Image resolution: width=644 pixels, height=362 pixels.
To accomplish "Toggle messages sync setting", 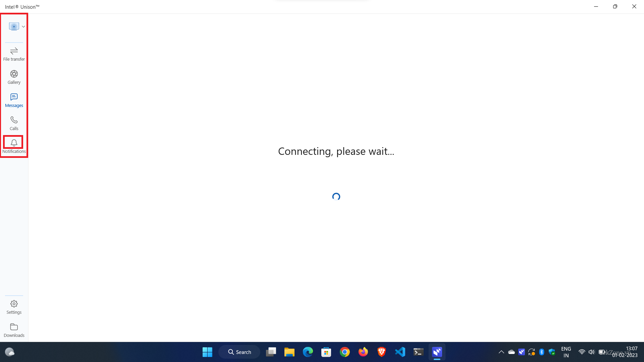I will click(x=14, y=100).
